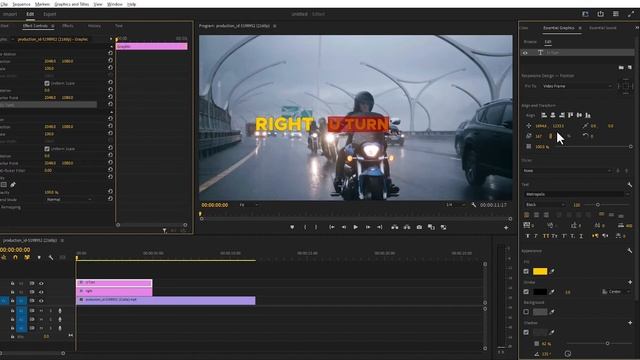
Task: Align text horizontal center in Align row
Action: (553, 115)
